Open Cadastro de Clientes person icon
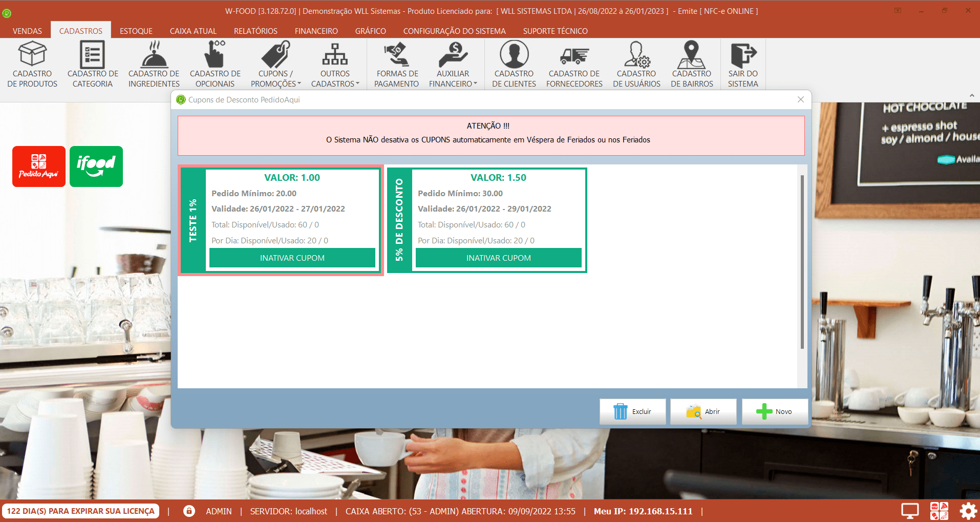 pyautogui.click(x=514, y=54)
